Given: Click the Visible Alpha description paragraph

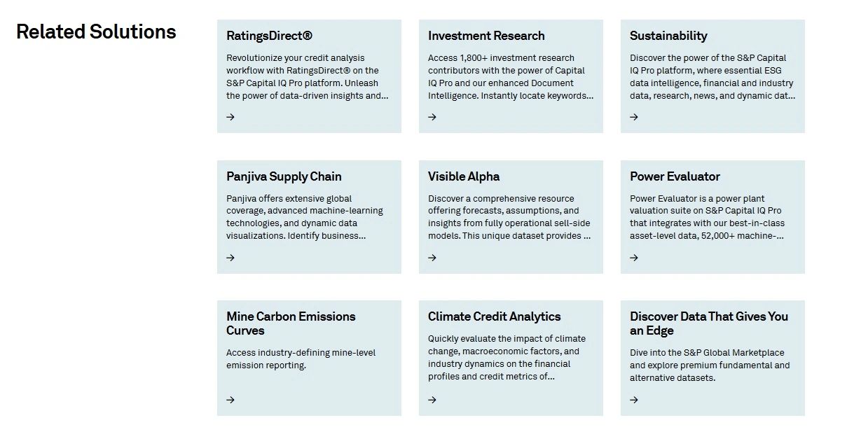Looking at the screenshot, I should pyautogui.click(x=509, y=217).
